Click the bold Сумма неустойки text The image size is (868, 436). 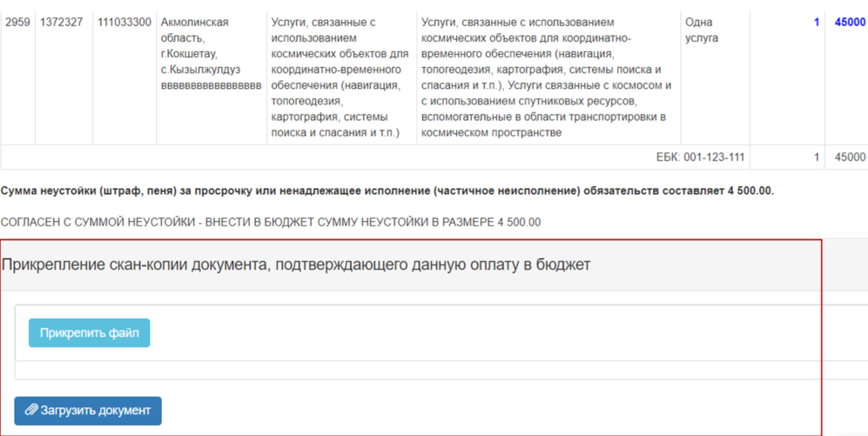coord(387,191)
